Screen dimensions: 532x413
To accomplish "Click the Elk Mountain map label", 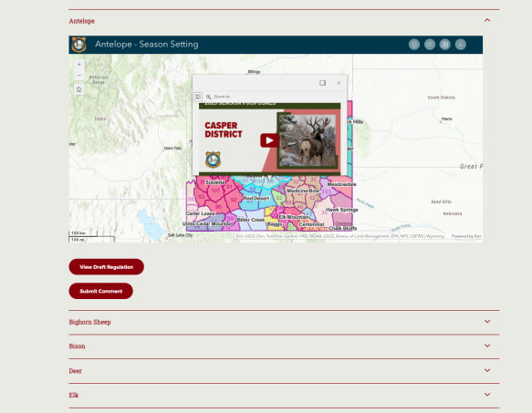I will click(294, 217).
